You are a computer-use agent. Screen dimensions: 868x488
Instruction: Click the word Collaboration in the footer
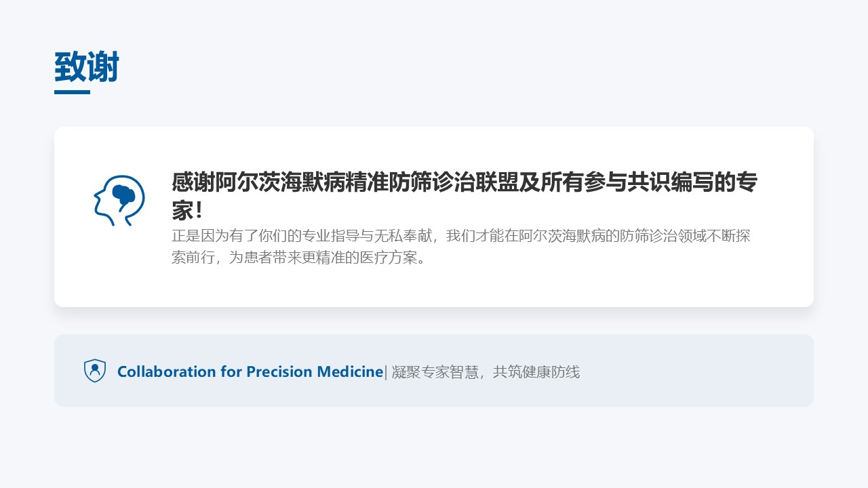point(166,371)
